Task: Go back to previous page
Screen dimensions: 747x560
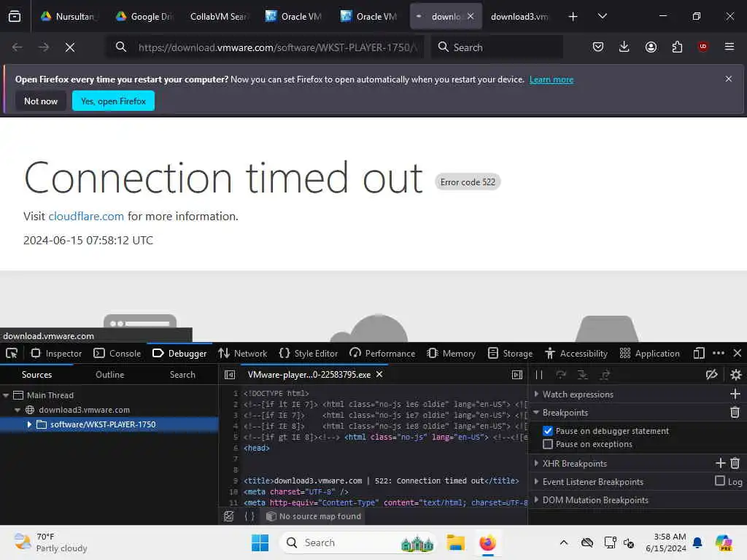Action: pyautogui.click(x=18, y=47)
